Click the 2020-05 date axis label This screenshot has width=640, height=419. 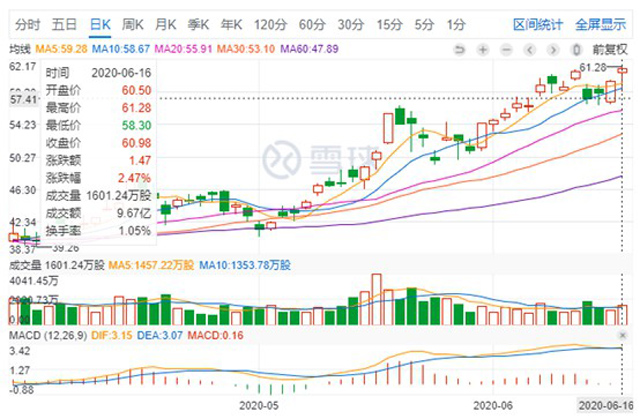259,406
